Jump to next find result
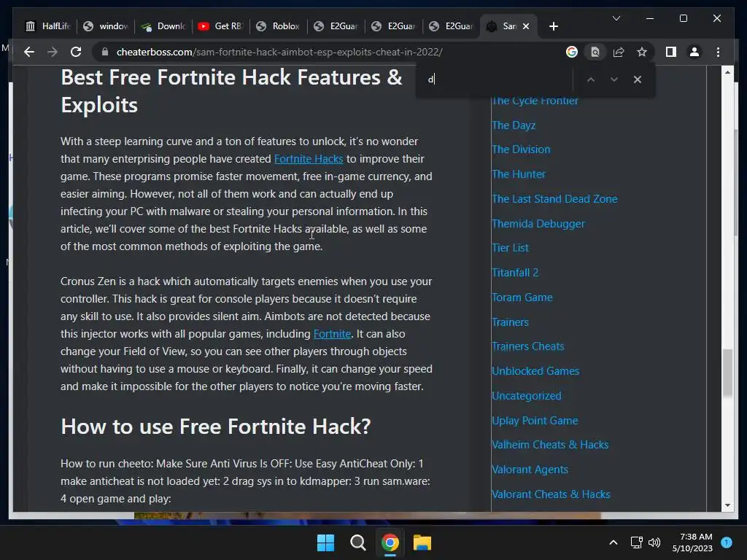 pos(614,79)
